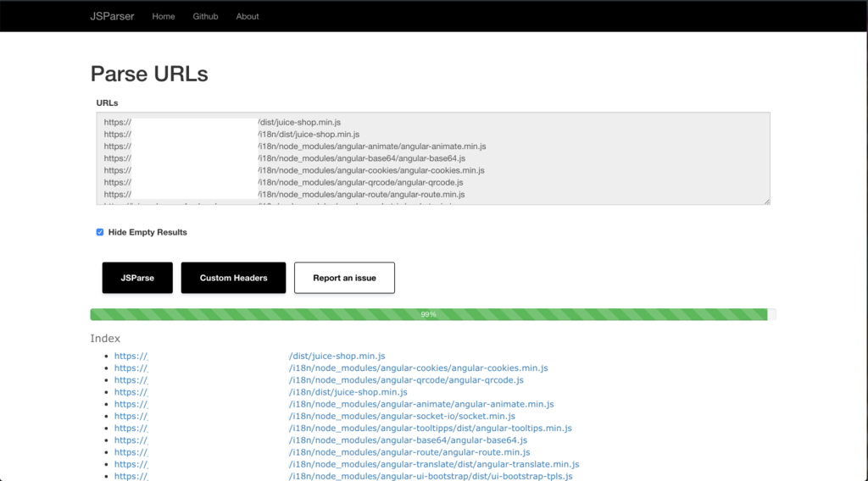Open the Home nav item
This screenshot has width=868, height=481.
pyautogui.click(x=164, y=17)
